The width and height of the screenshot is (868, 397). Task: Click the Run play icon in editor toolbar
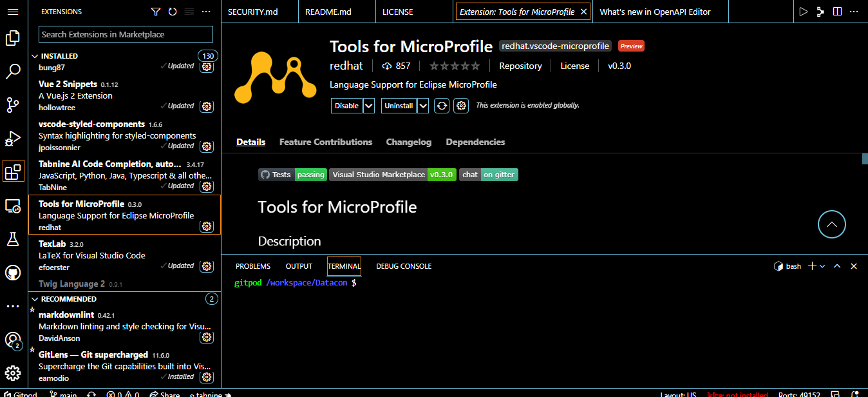tap(803, 12)
